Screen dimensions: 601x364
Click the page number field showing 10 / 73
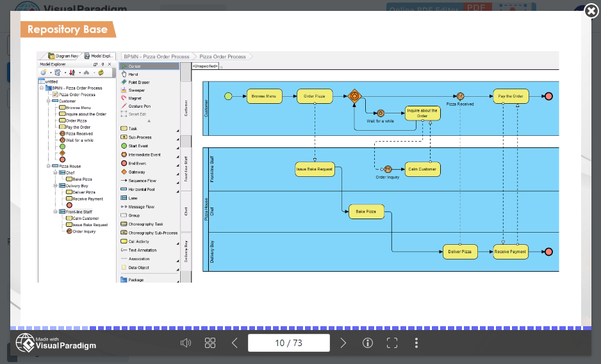(x=289, y=343)
